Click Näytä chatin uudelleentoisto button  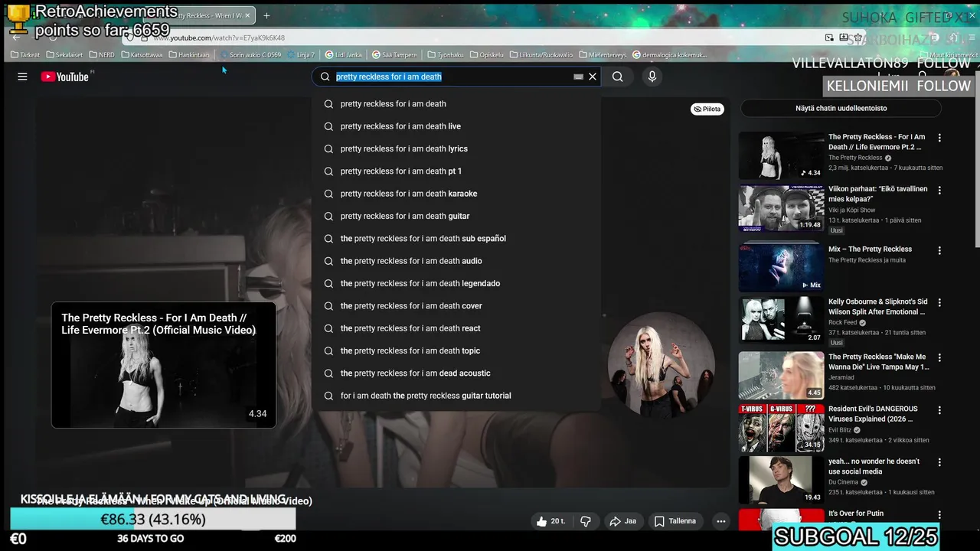tap(841, 109)
